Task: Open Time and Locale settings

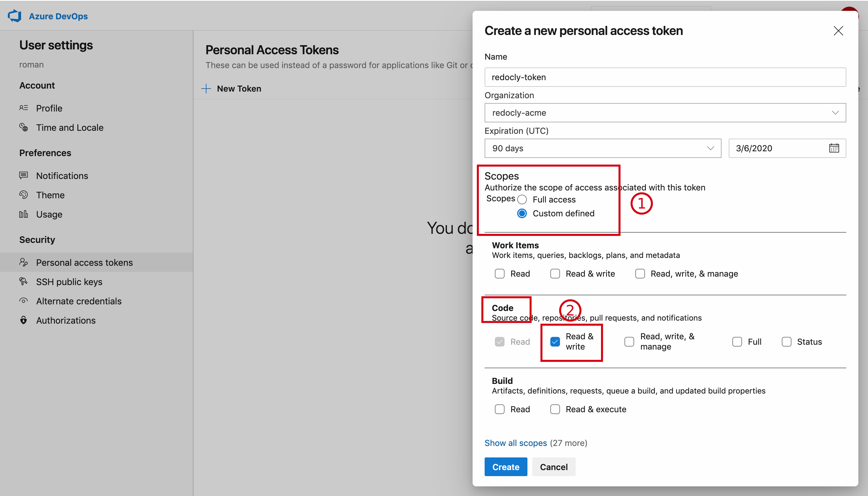Action: (x=70, y=127)
